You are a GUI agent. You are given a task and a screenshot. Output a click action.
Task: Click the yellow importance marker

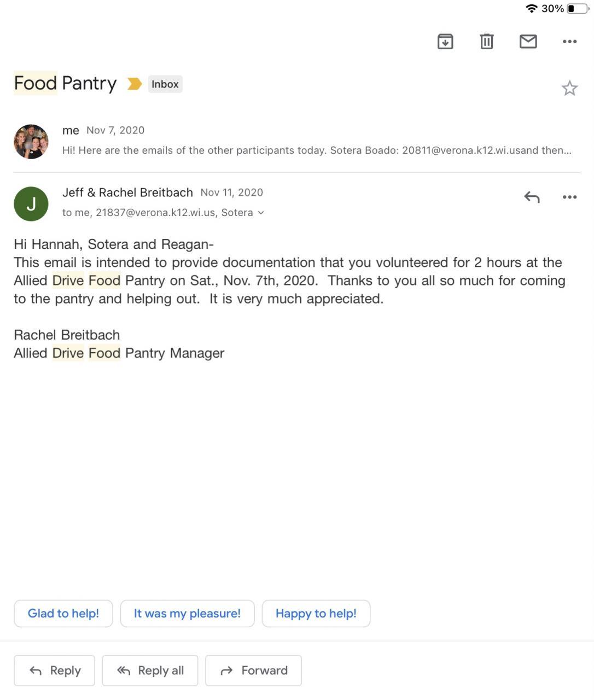point(134,84)
